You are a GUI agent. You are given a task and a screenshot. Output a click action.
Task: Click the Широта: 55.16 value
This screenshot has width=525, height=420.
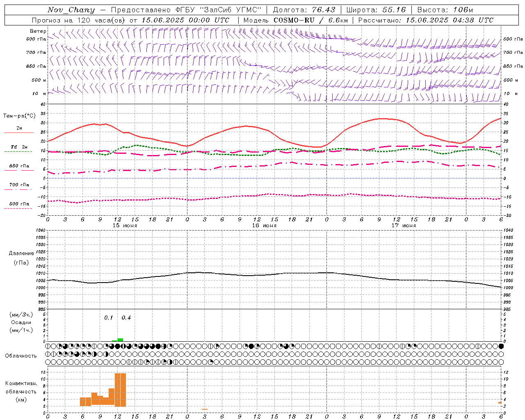click(x=376, y=10)
